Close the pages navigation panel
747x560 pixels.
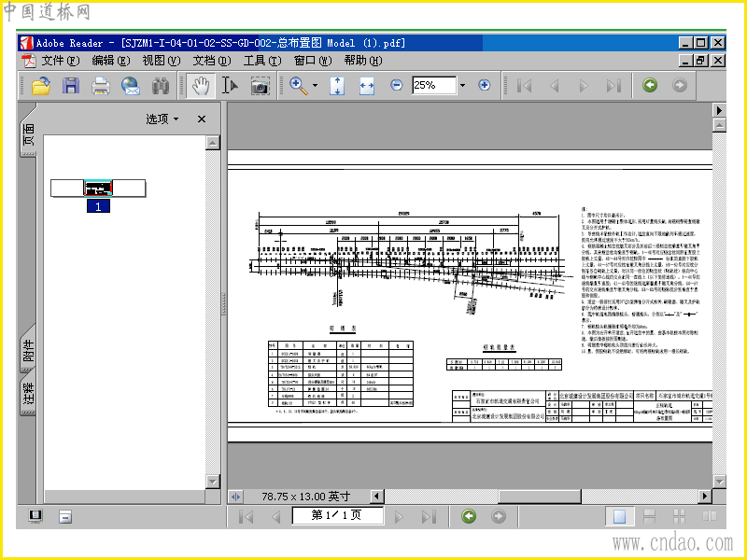pyautogui.click(x=202, y=119)
